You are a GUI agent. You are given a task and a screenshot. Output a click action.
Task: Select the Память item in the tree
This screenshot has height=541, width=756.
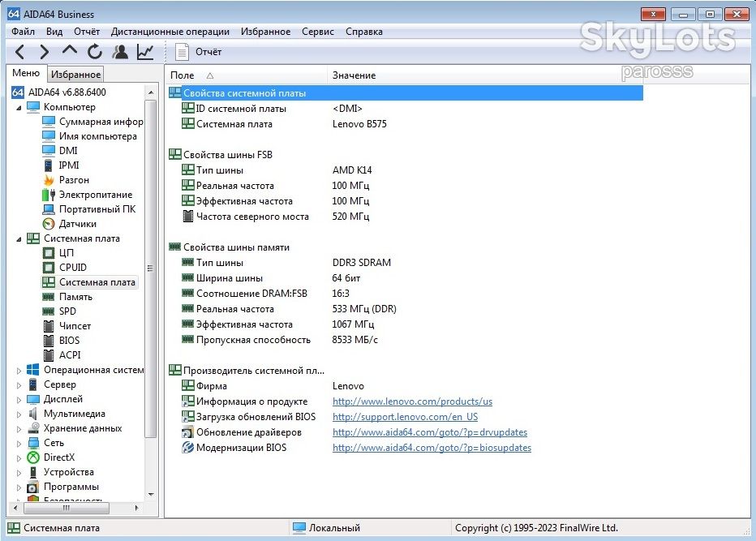(x=75, y=297)
